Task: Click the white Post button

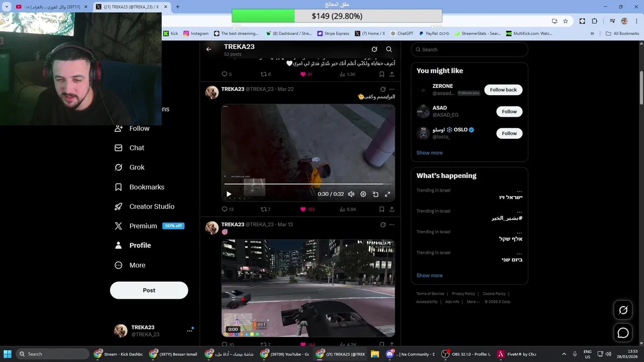Action: click(x=149, y=290)
